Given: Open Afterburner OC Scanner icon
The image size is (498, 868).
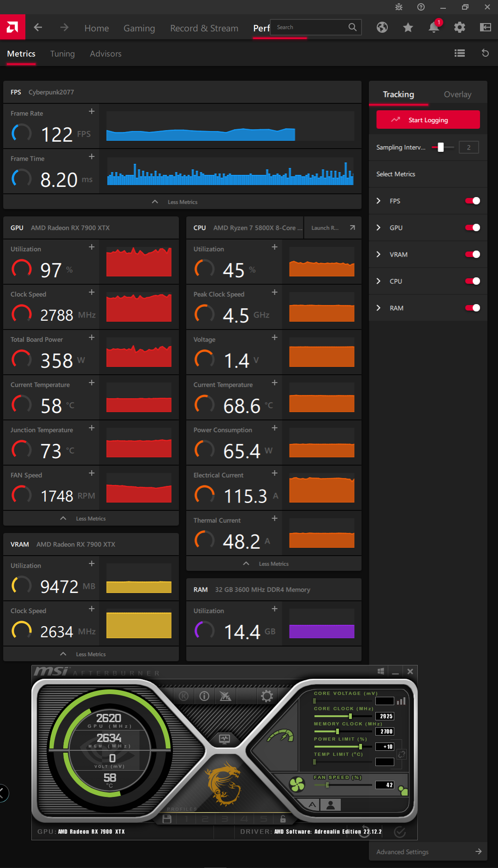Looking at the screenshot, I should tap(225, 696).
